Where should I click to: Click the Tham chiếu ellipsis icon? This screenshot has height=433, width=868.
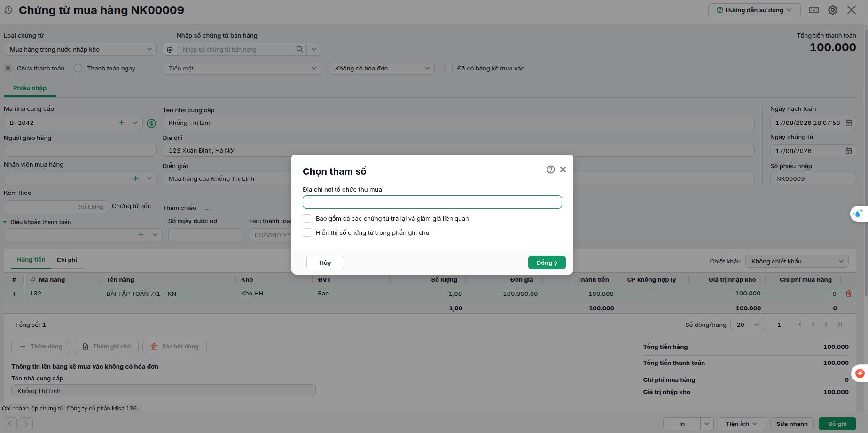(x=208, y=209)
